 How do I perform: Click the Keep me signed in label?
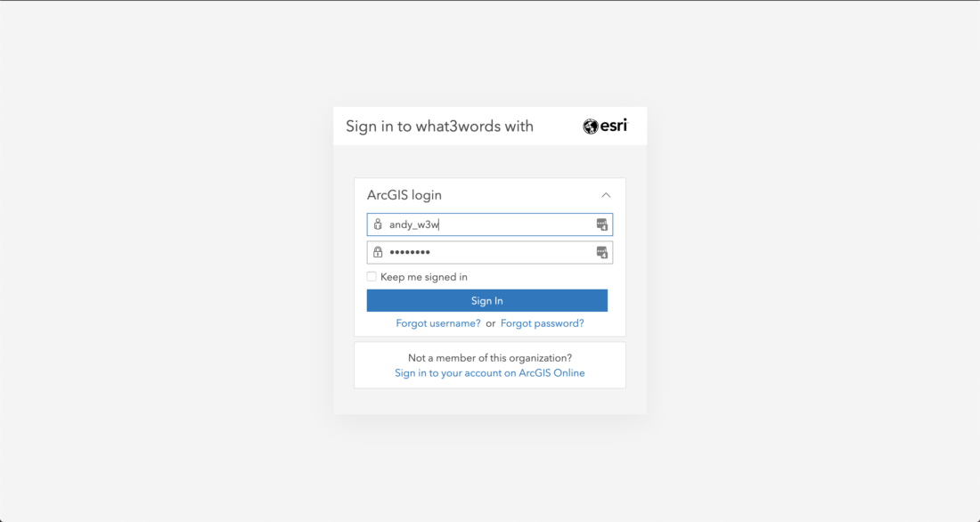click(424, 277)
